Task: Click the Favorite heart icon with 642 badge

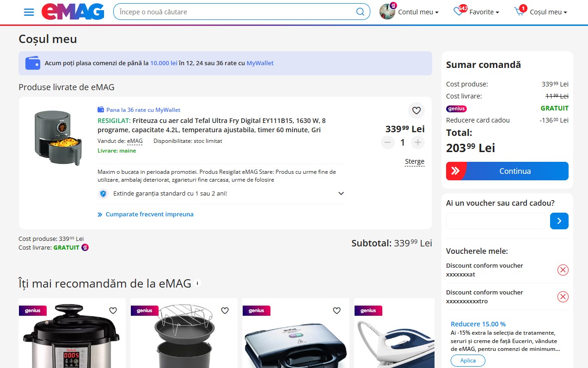Action: pos(459,12)
